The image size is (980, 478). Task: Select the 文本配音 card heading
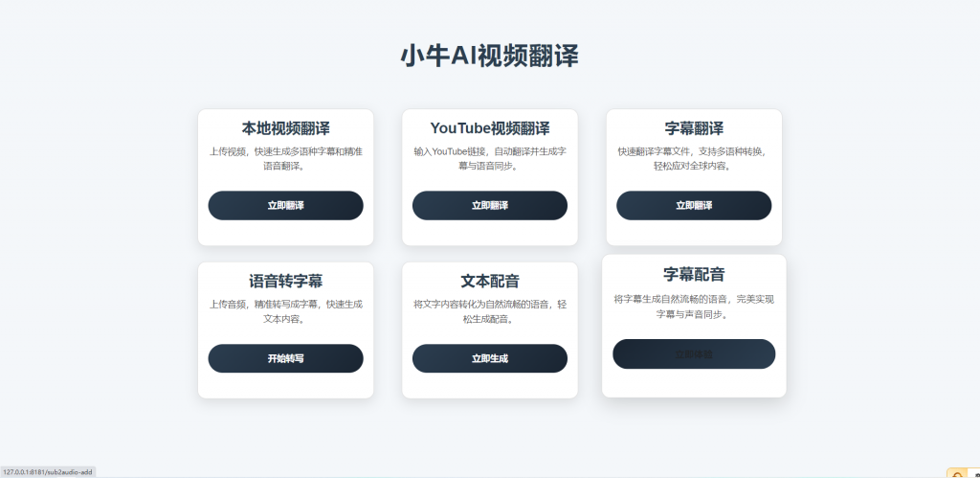[490, 282]
